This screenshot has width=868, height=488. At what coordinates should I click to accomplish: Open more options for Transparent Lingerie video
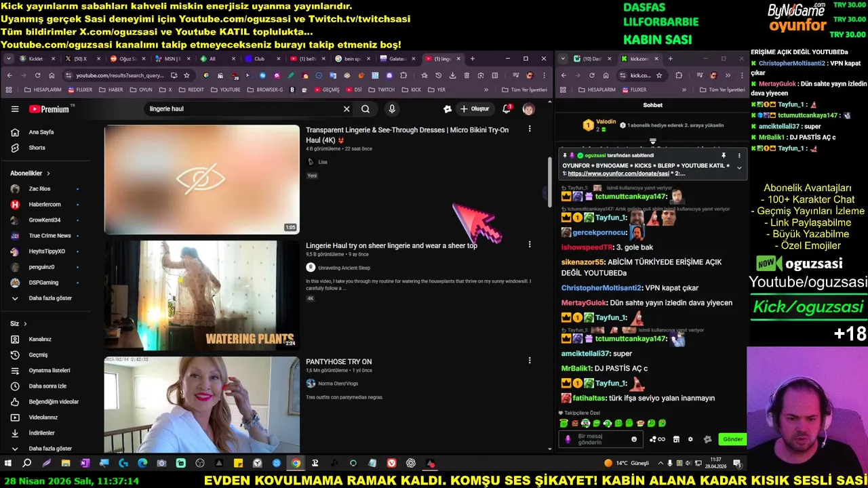coord(530,129)
